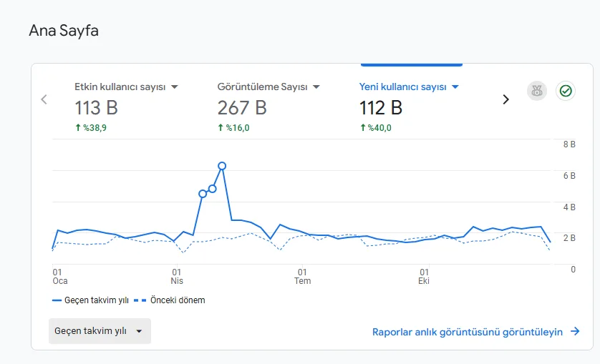
Task: Select the Etkin kullanıcı sayısı 113 B tab
Action: (126, 107)
